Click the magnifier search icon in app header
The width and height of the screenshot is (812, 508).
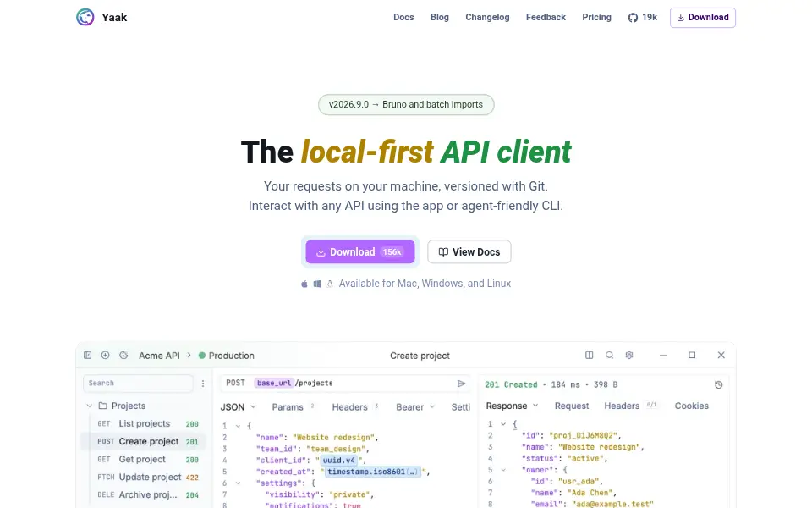(610, 355)
